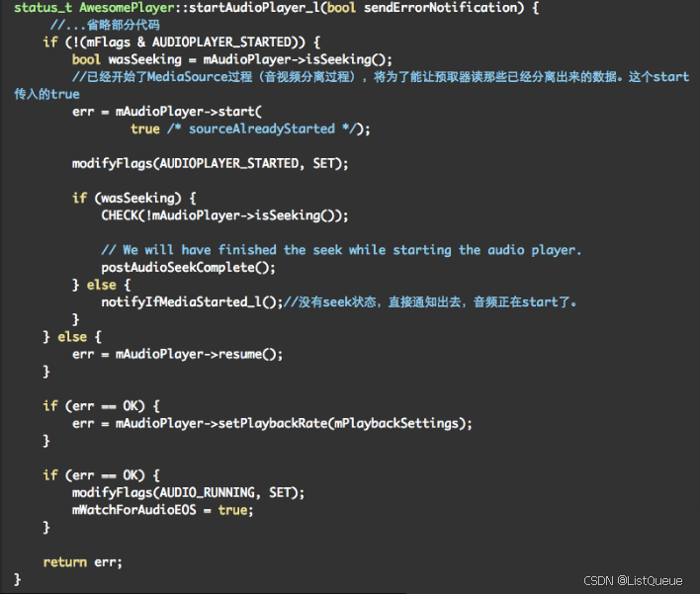
Task: Click the 'notifyIfMediaStarted_l();' call
Action: coord(192,302)
